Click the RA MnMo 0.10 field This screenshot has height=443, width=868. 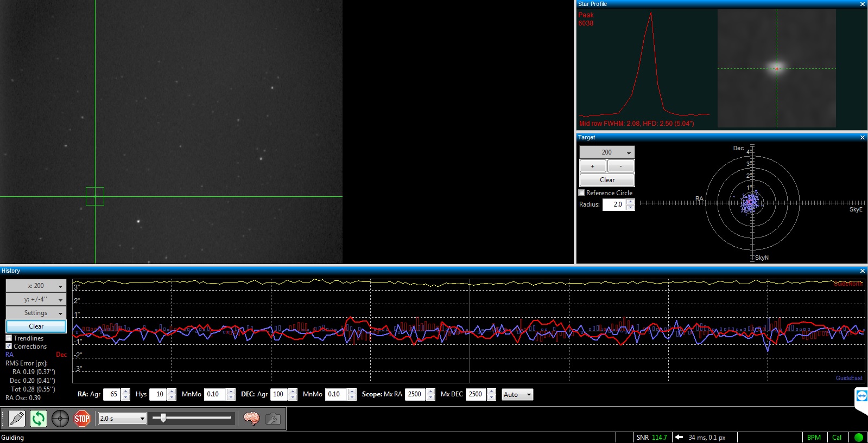[216, 394]
